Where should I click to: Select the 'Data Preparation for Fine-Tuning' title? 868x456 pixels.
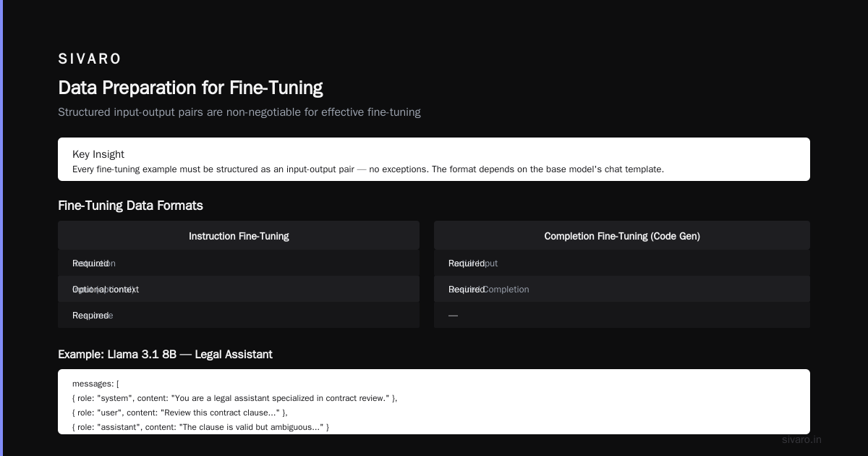point(190,88)
